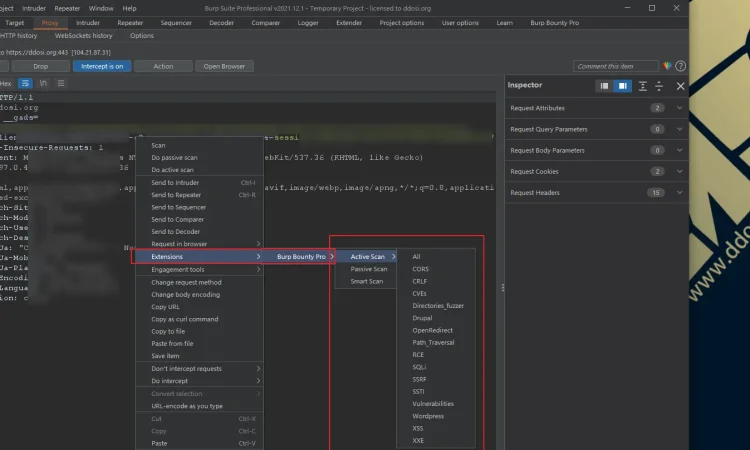Viewport: 750px width, 450px height.
Task: Select Passive Scan in Burp Bounty submenu
Action: click(x=365, y=269)
